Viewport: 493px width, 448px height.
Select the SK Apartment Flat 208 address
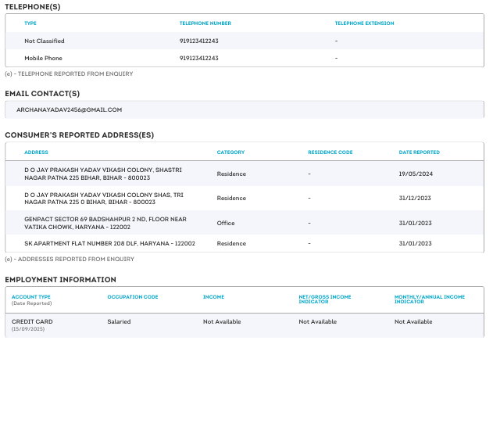click(109, 243)
